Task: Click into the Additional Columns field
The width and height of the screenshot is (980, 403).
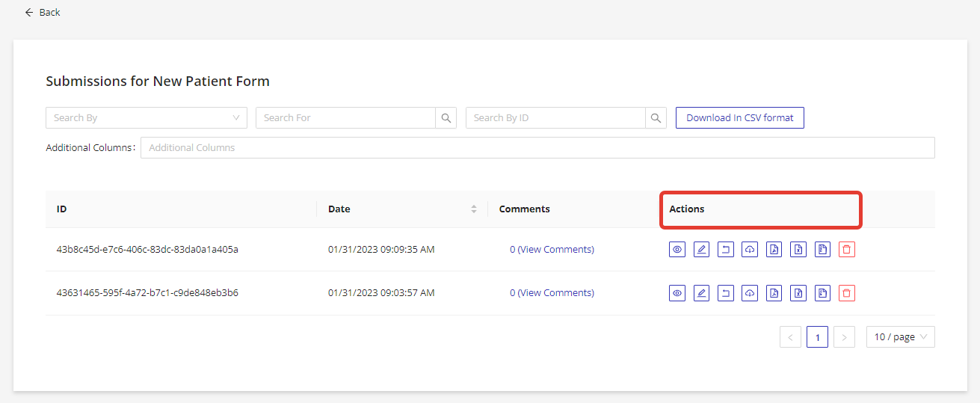Action: tap(537, 148)
